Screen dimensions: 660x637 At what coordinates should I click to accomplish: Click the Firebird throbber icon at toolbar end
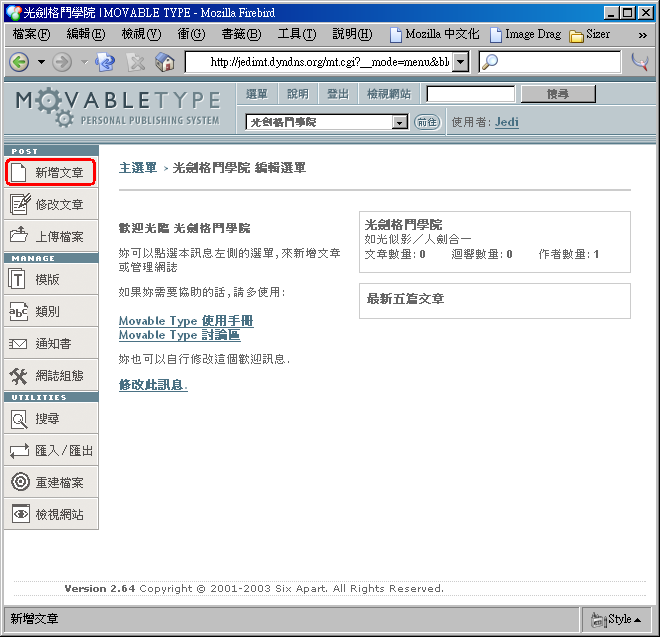tap(639, 62)
